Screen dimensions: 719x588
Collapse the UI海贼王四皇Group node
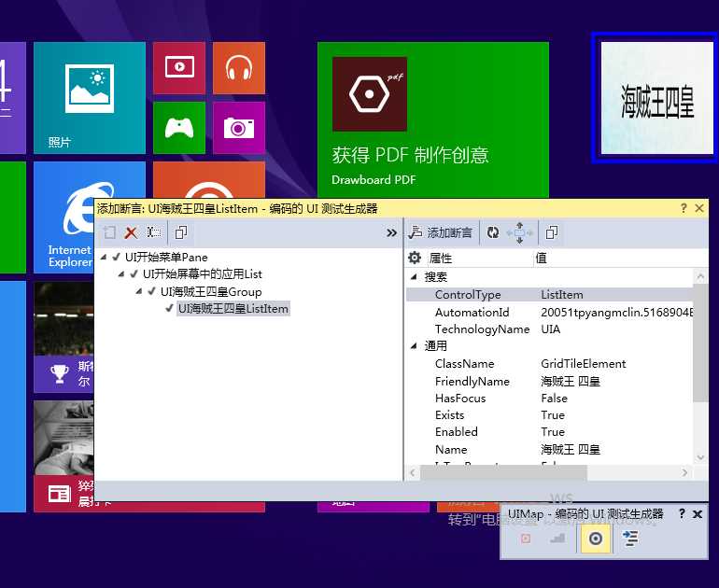click(x=139, y=291)
